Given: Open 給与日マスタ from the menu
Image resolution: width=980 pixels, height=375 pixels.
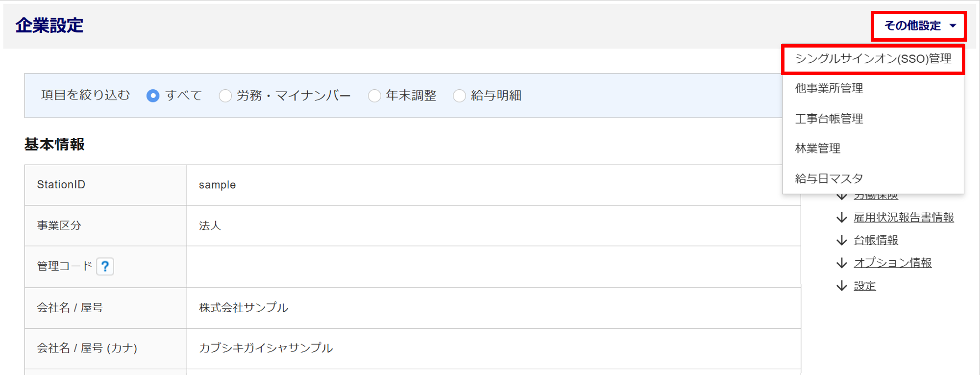Looking at the screenshot, I should [829, 178].
